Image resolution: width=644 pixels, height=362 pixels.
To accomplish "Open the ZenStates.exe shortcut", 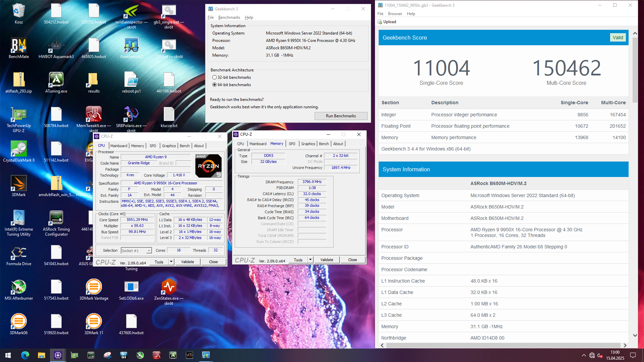I will click(x=169, y=292).
